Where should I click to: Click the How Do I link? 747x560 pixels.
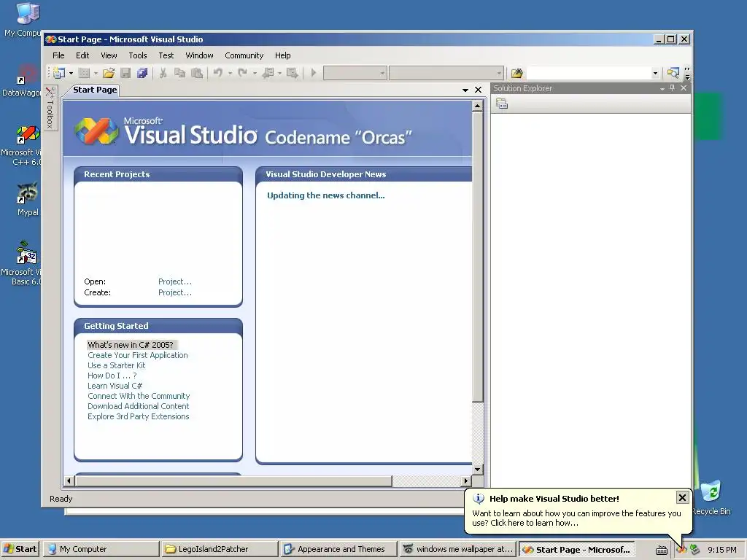112,376
